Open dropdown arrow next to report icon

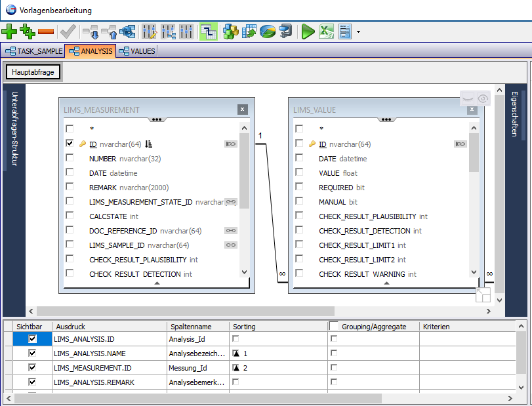tap(358, 31)
